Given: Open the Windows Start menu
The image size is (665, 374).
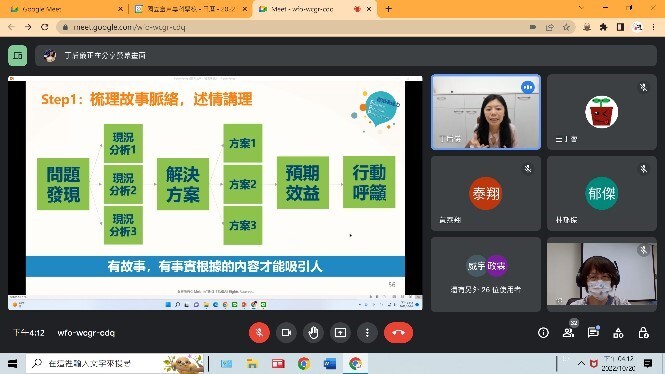Looking at the screenshot, I should (x=12, y=363).
